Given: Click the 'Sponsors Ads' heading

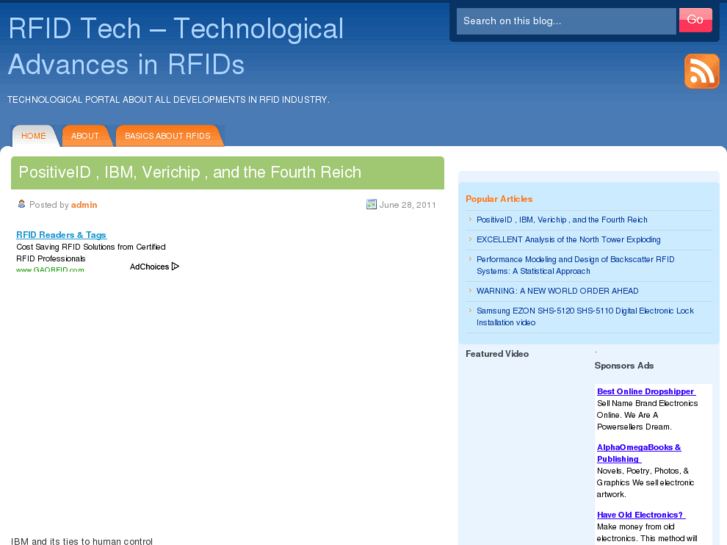Looking at the screenshot, I should [624, 366].
